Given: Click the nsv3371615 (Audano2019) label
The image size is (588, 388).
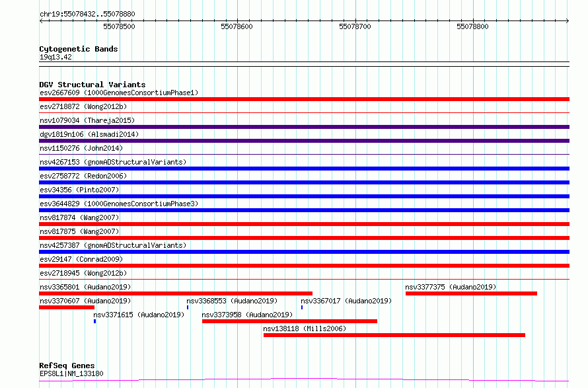Looking at the screenshot, I should click(x=139, y=315).
